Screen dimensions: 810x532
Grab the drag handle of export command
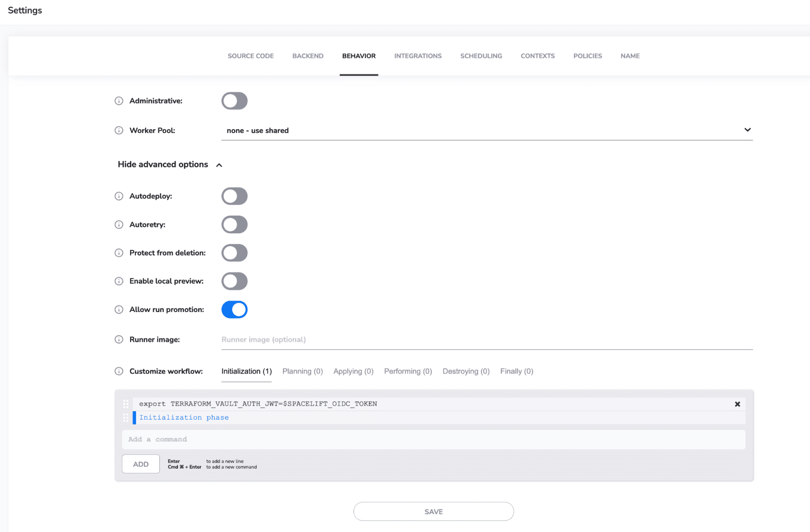click(x=126, y=404)
